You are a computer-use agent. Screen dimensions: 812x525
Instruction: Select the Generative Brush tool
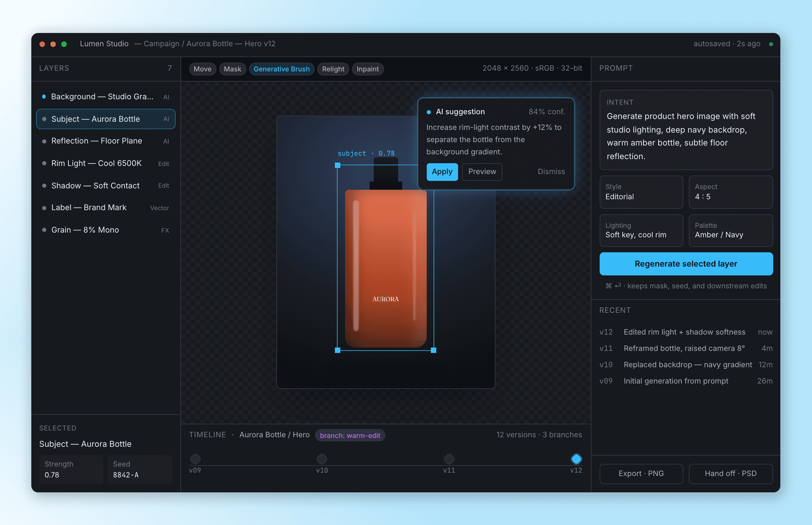[x=281, y=69]
